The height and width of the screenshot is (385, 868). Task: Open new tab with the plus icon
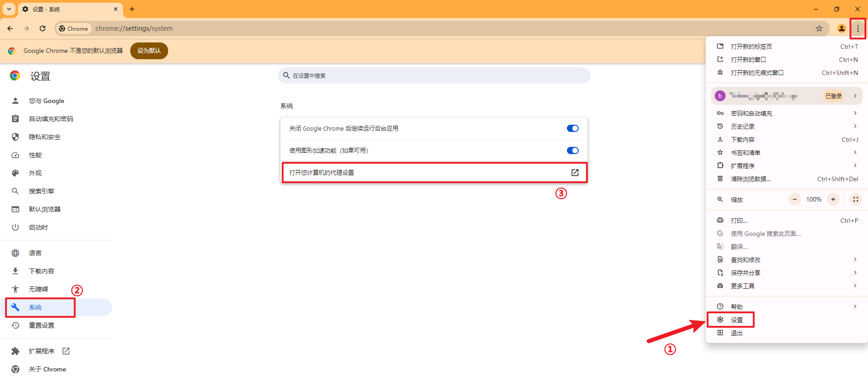pyautogui.click(x=132, y=9)
